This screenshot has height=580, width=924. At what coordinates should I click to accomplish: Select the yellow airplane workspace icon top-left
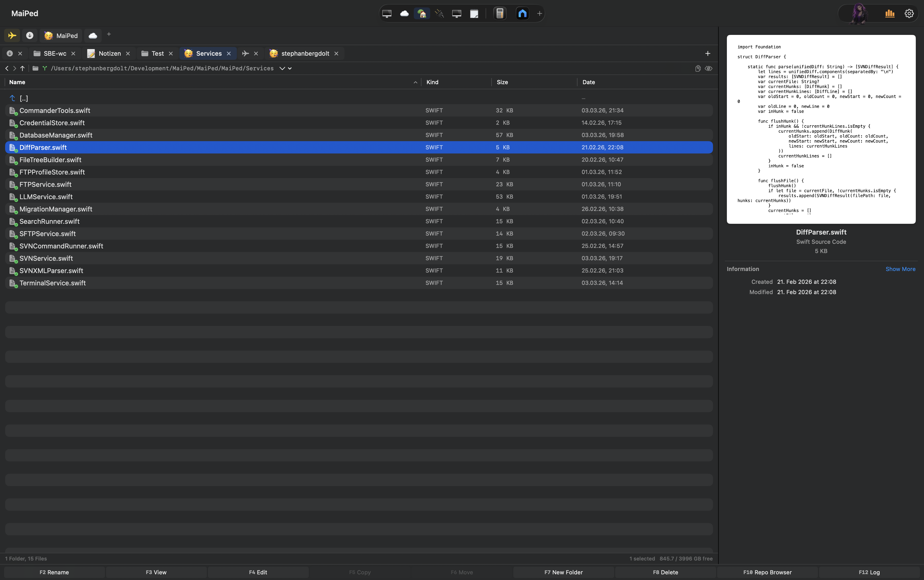12,35
